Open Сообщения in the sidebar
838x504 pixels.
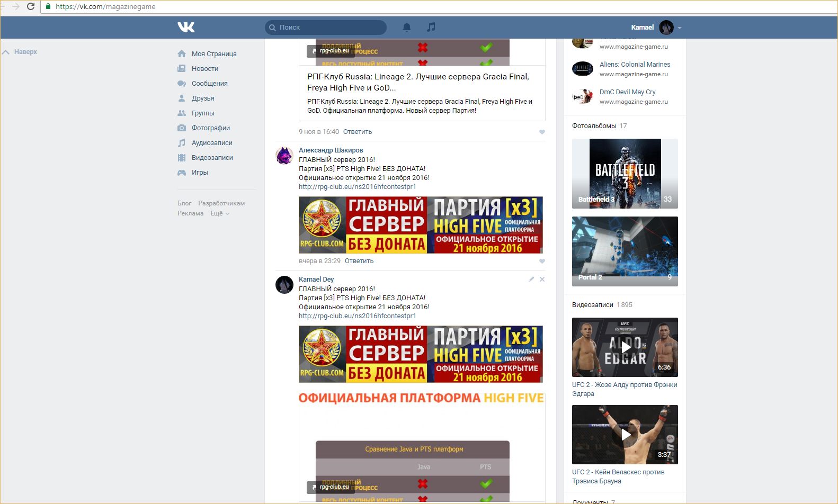(210, 83)
